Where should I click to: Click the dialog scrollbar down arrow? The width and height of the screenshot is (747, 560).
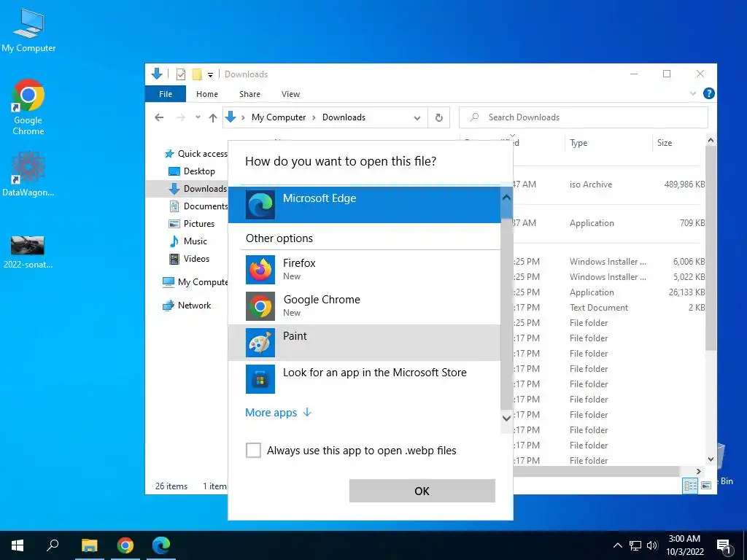pyautogui.click(x=506, y=418)
